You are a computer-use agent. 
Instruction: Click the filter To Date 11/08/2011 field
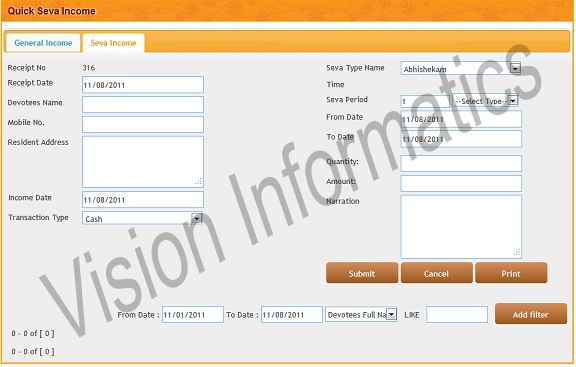pyautogui.click(x=292, y=315)
